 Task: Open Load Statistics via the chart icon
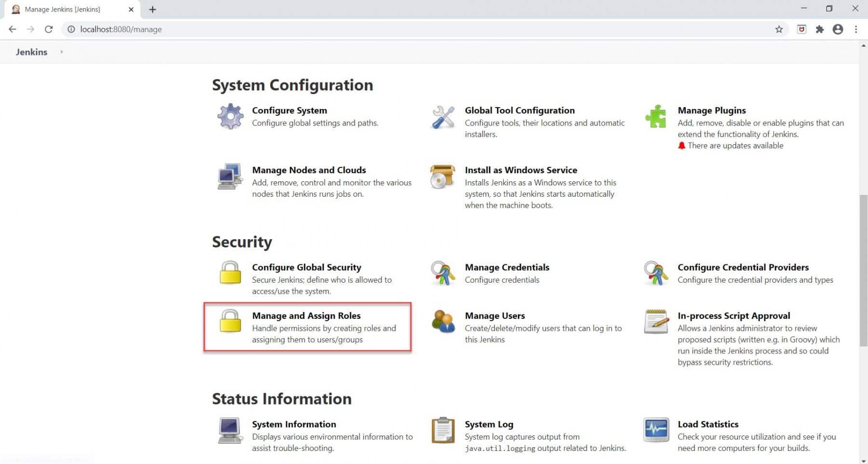pyautogui.click(x=655, y=429)
